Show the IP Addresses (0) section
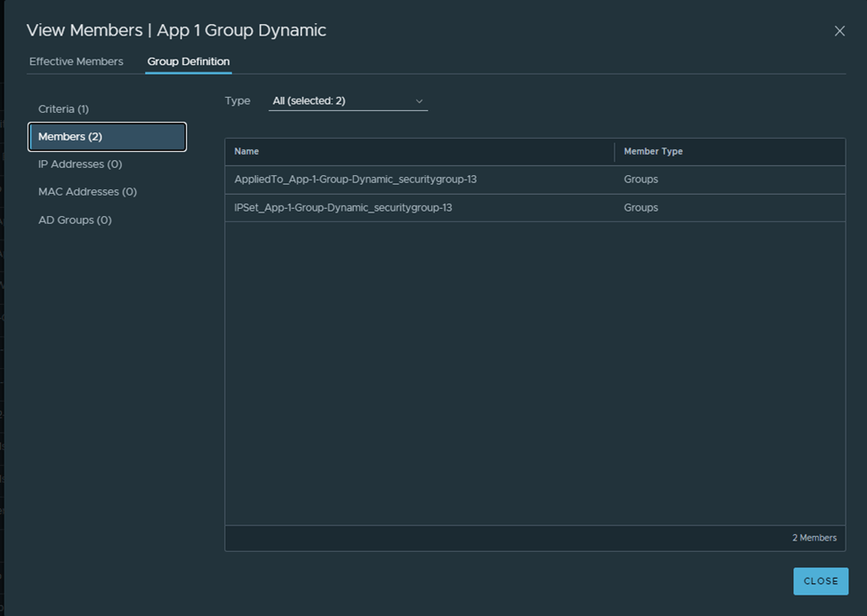 80,164
